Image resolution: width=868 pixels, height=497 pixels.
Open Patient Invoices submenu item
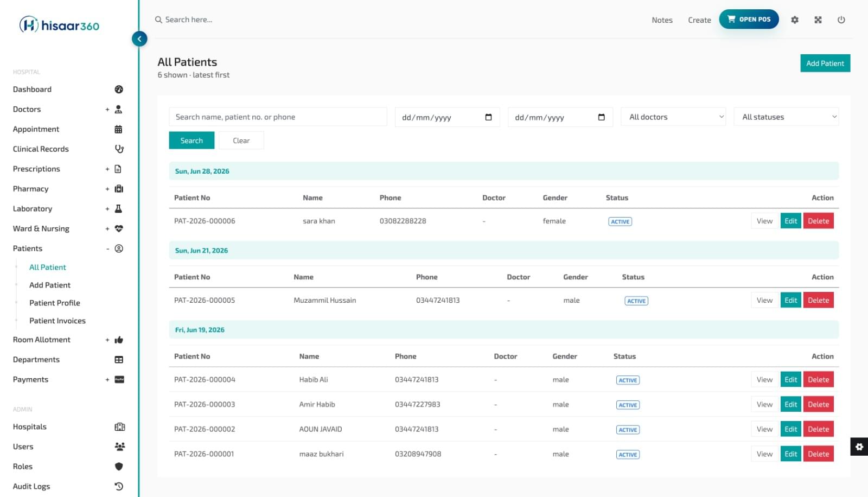58,321
